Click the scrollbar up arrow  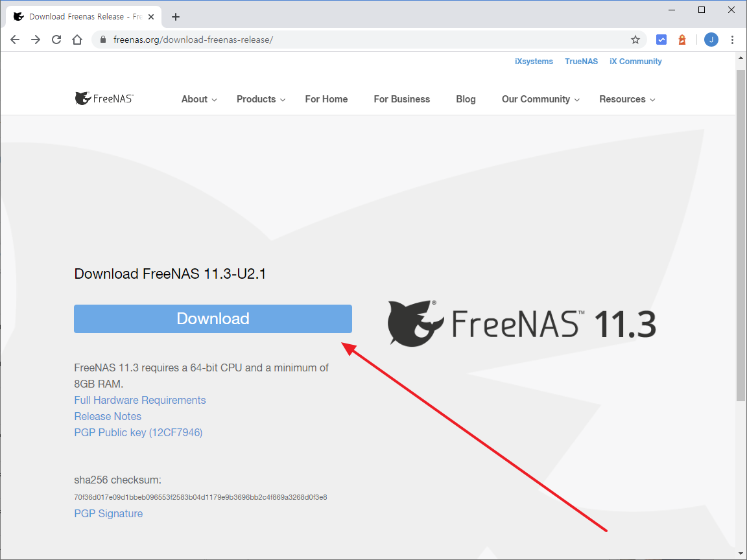click(741, 58)
